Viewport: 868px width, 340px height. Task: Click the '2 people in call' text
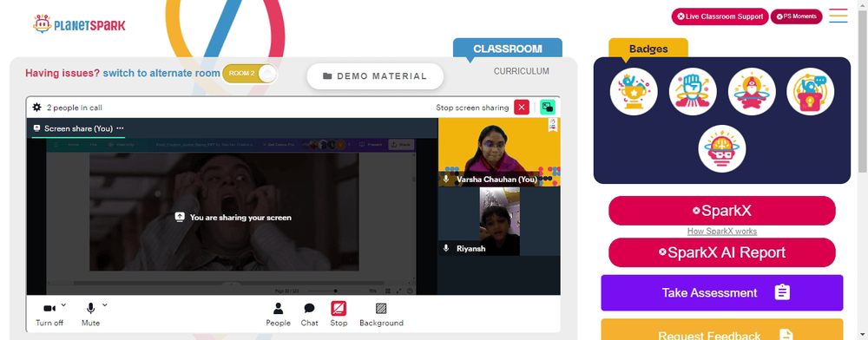[74, 108]
